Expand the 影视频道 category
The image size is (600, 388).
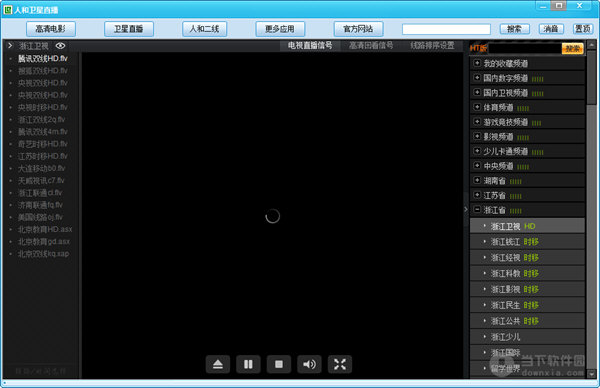(477, 136)
